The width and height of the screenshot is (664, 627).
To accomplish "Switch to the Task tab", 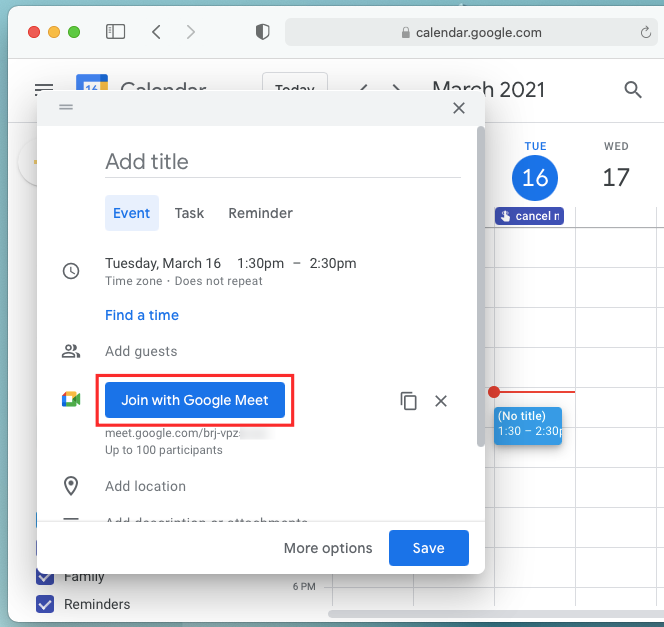I will tap(189, 213).
